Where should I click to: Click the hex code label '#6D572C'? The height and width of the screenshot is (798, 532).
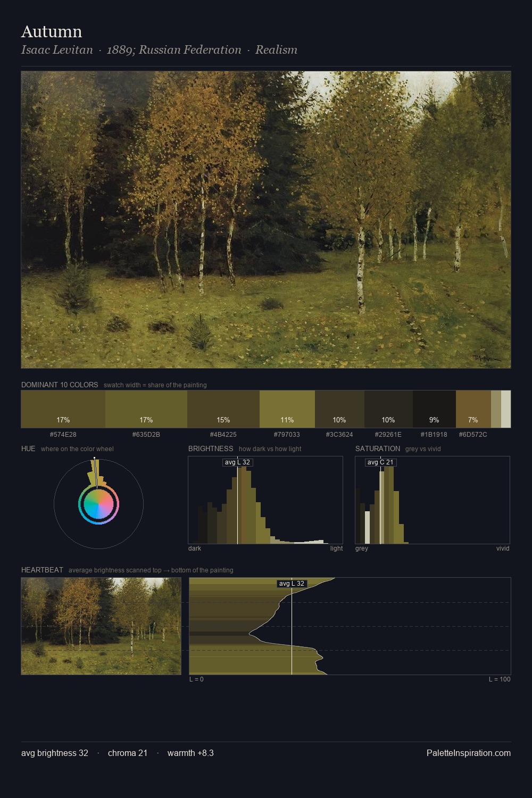(x=473, y=435)
